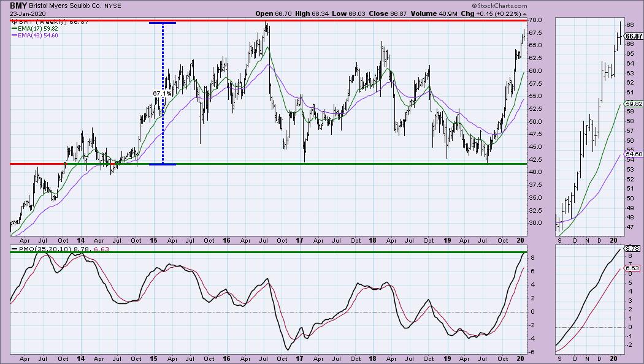The width and height of the screenshot is (644, 364).
Task: Click the Open 66.70 value
Action: pyautogui.click(x=274, y=13)
